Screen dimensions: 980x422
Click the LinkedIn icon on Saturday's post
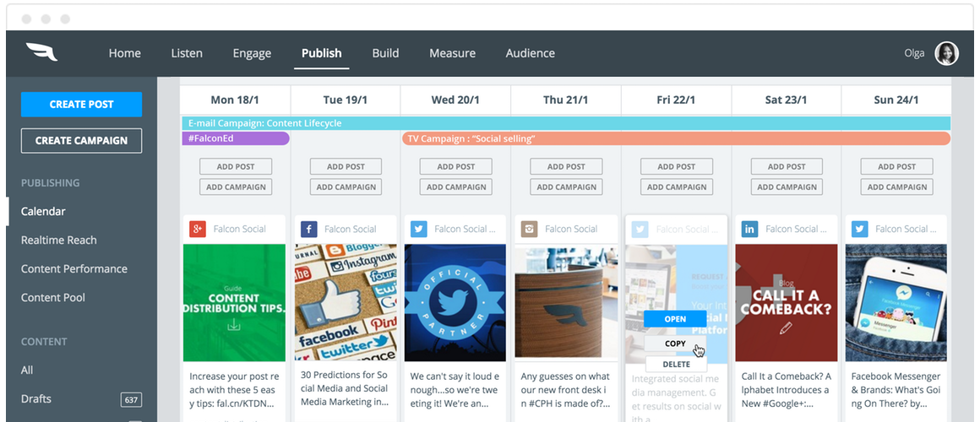(750, 229)
